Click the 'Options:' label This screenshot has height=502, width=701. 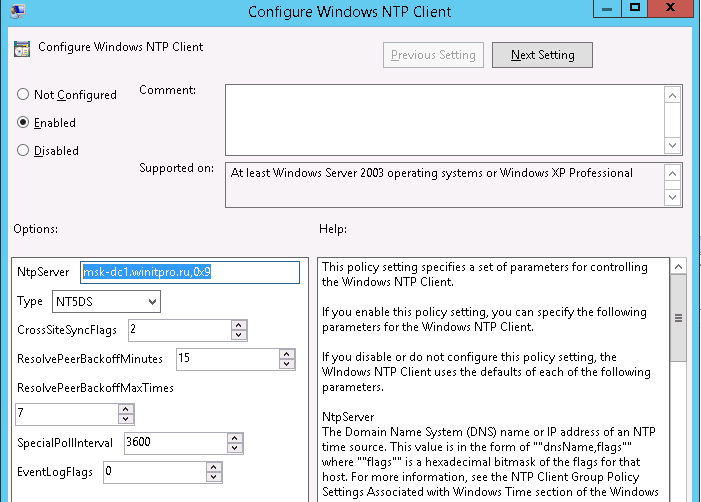[35, 229]
